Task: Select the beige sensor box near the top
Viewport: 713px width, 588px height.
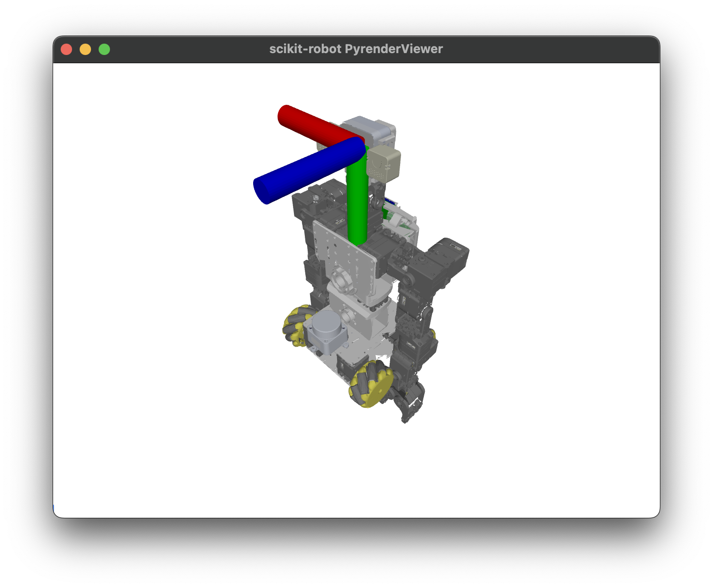Action: coord(385,164)
